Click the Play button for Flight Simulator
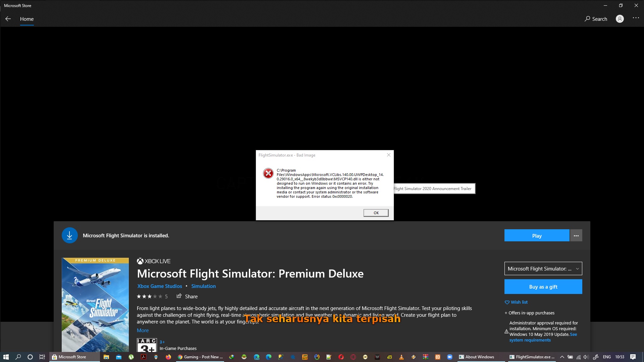Image resolution: width=644 pixels, height=362 pixels. (x=537, y=236)
